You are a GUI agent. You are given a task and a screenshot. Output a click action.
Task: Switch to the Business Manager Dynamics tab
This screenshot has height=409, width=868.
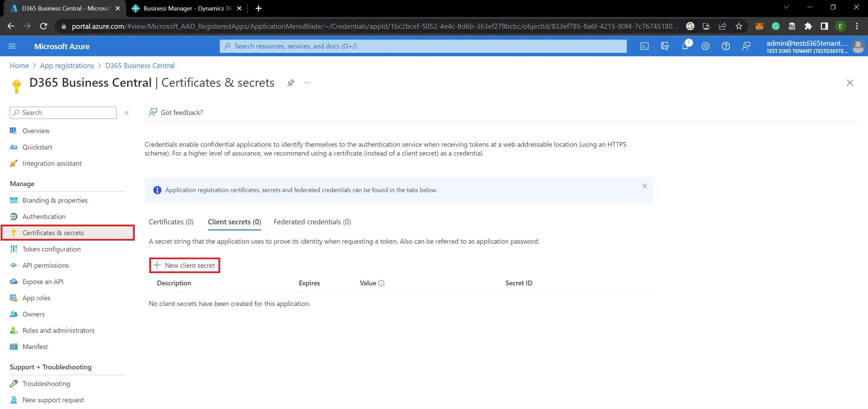point(186,8)
